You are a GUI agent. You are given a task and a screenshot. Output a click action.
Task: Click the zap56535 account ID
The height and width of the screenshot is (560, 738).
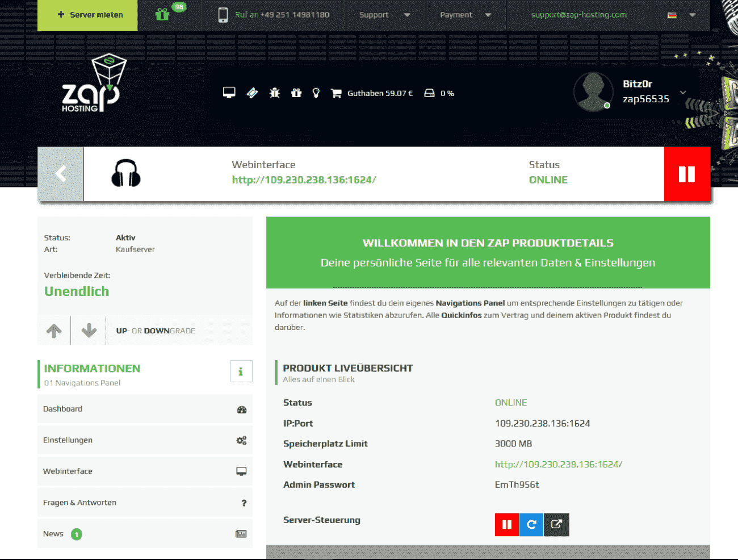(646, 99)
